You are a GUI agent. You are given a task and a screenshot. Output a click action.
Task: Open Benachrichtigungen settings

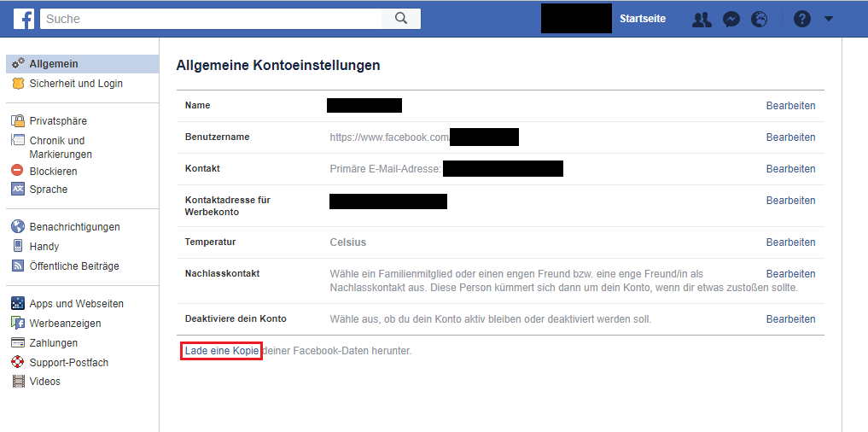74,227
